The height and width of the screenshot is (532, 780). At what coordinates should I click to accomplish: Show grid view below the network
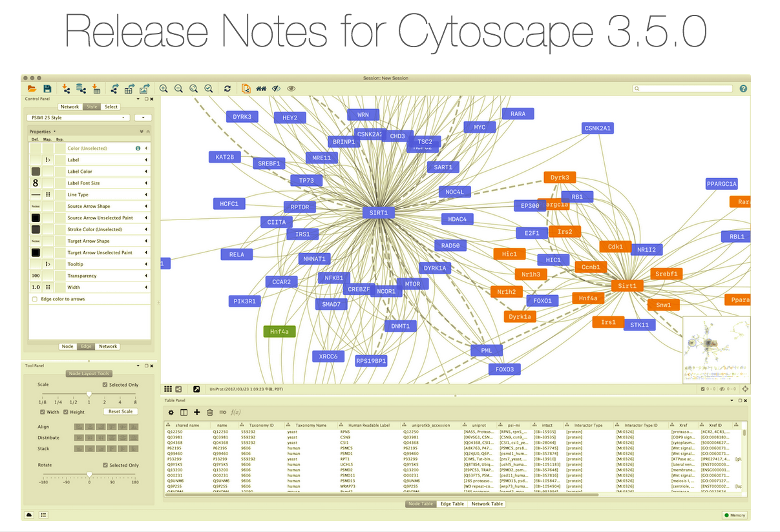point(168,389)
